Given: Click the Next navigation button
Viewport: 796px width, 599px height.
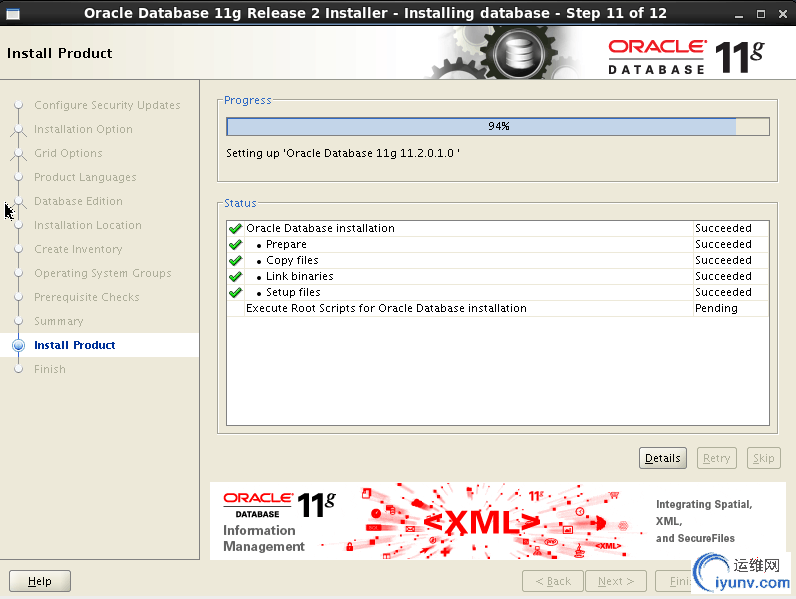Looking at the screenshot, I should 616,581.
